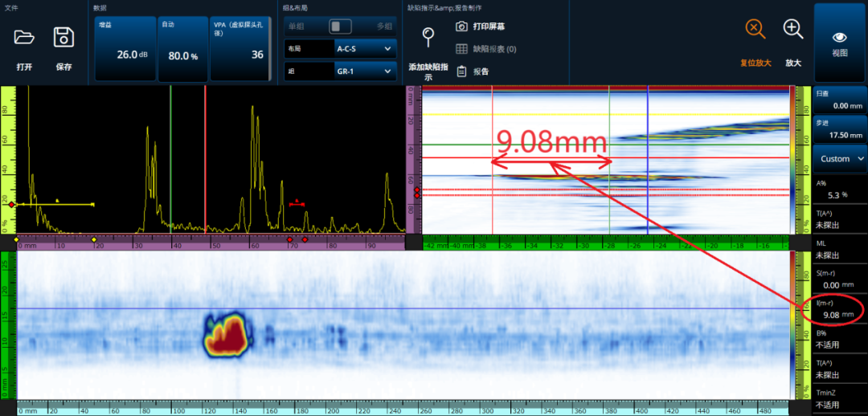The width and height of the screenshot is (868, 416).
Task: Click the color palette bar beside S-scan
Action: [792, 159]
